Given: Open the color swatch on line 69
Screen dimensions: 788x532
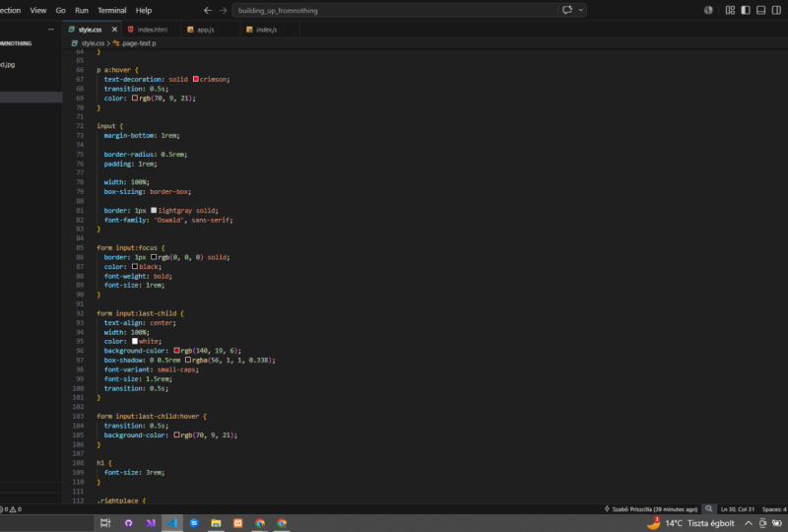Looking at the screenshot, I should click(135, 99).
